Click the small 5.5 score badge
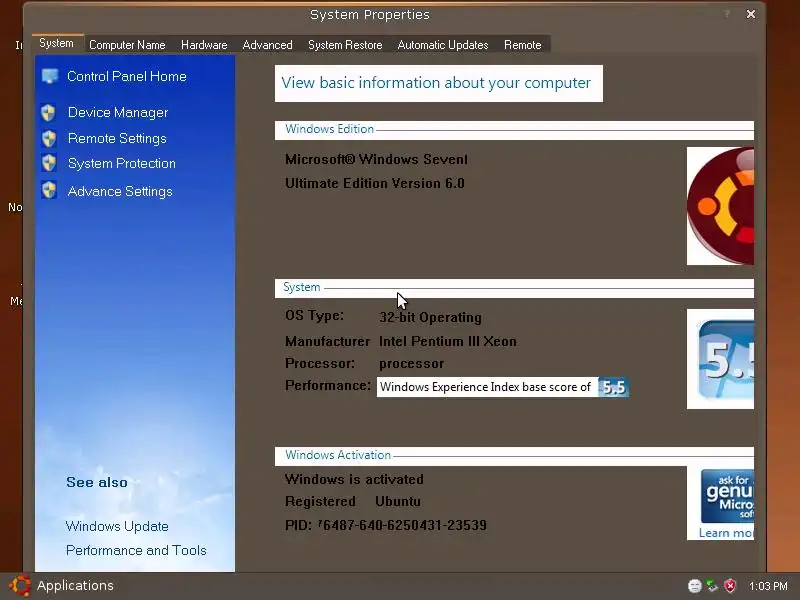Viewport: 800px width, 600px height. coord(613,387)
